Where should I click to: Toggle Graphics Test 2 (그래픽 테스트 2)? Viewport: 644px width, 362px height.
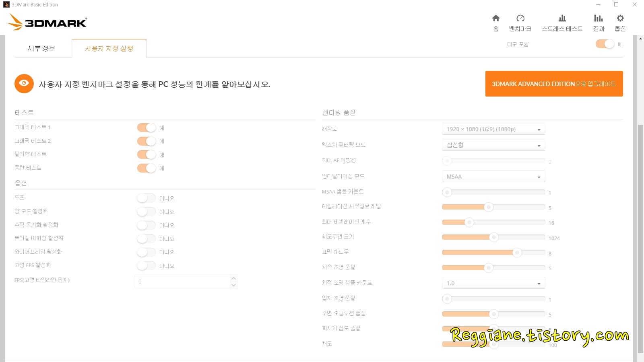(x=147, y=141)
